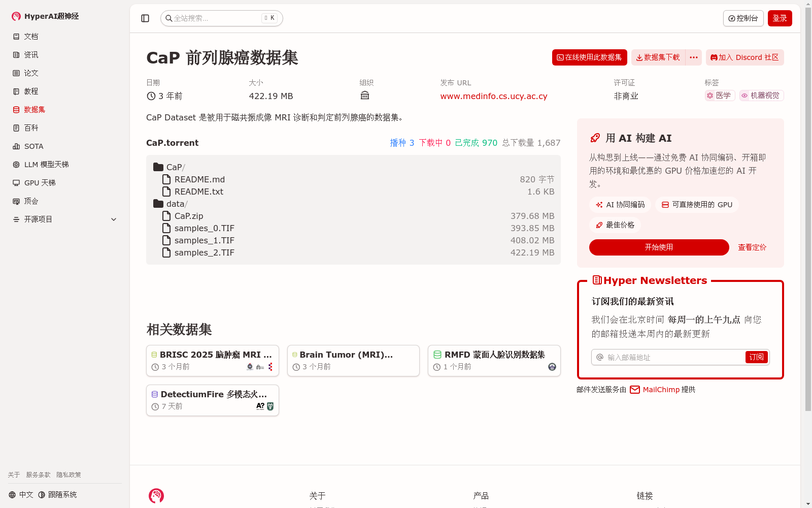Open BRISC 2025 脑肿瘤 MRI dataset card
The height and width of the screenshot is (508, 812).
coord(213,361)
